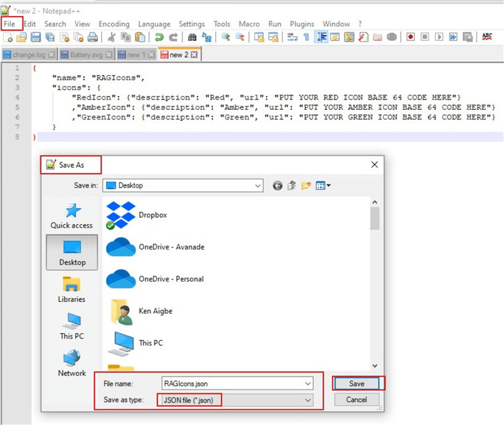Toggle show all characters pilcrow icon
The width and height of the screenshot is (504, 425).
(306, 38)
